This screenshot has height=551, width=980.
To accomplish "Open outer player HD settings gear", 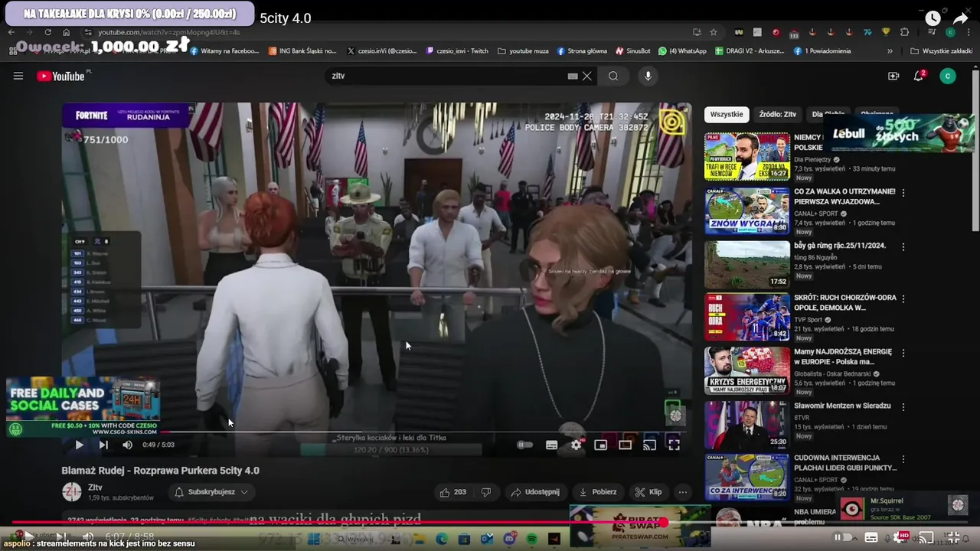I will coord(901,537).
